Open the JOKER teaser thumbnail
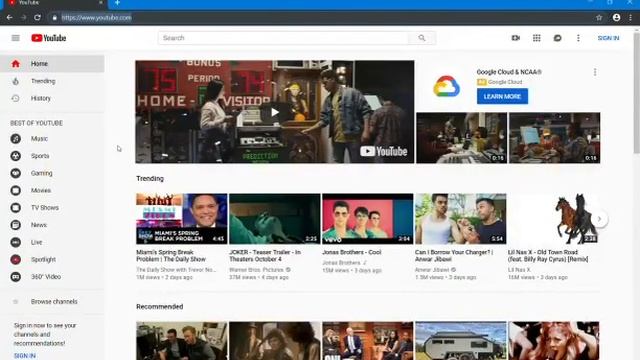640x360 pixels. coord(275,219)
